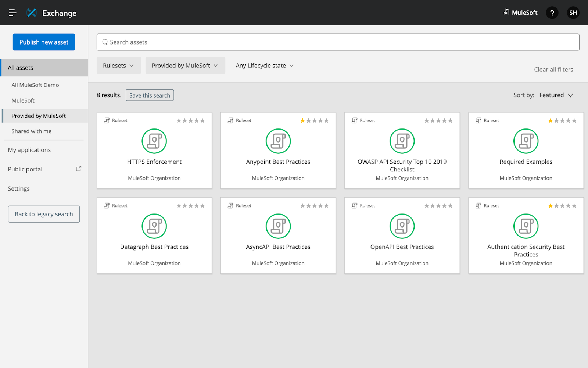Image resolution: width=588 pixels, height=368 pixels.
Task: Click Save this search
Action: coord(150,95)
